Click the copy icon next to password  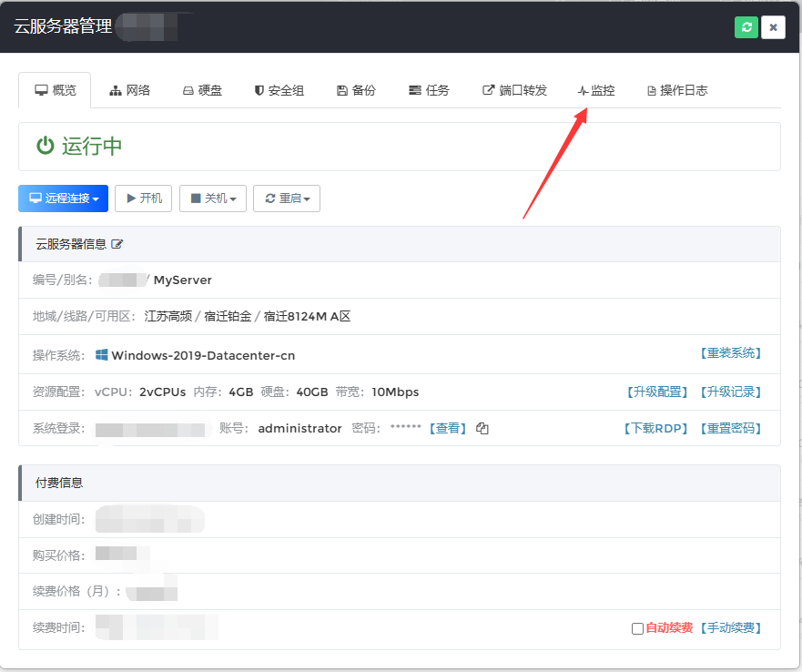[482, 428]
